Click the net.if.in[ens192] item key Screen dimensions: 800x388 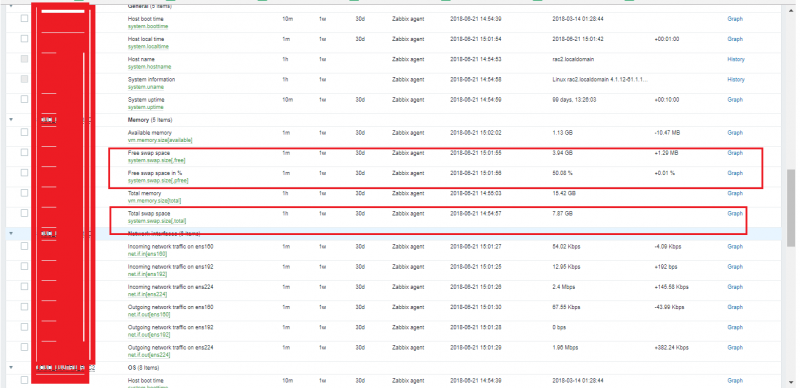pyautogui.click(x=147, y=274)
